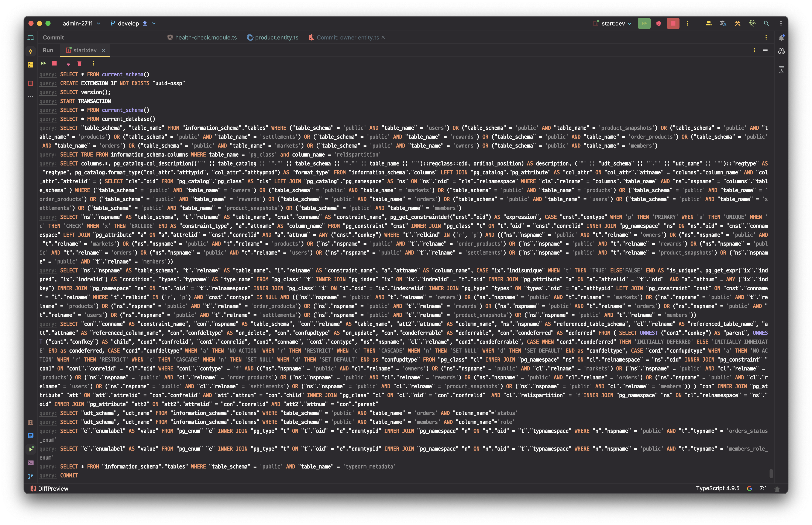Image resolution: width=812 pixels, height=525 pixels.
Task: Clear console output with the trash icon
Action: [79, 63]
